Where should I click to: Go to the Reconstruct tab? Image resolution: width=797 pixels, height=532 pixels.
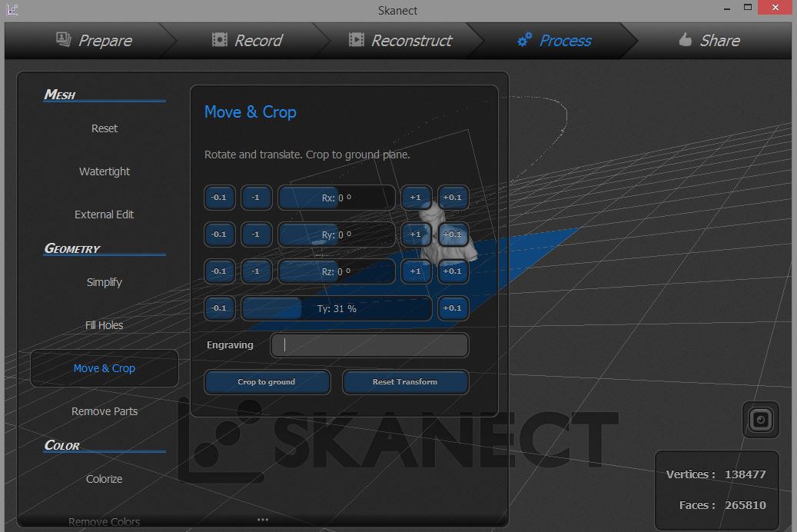pyautogui.click(x=400, y=40)
